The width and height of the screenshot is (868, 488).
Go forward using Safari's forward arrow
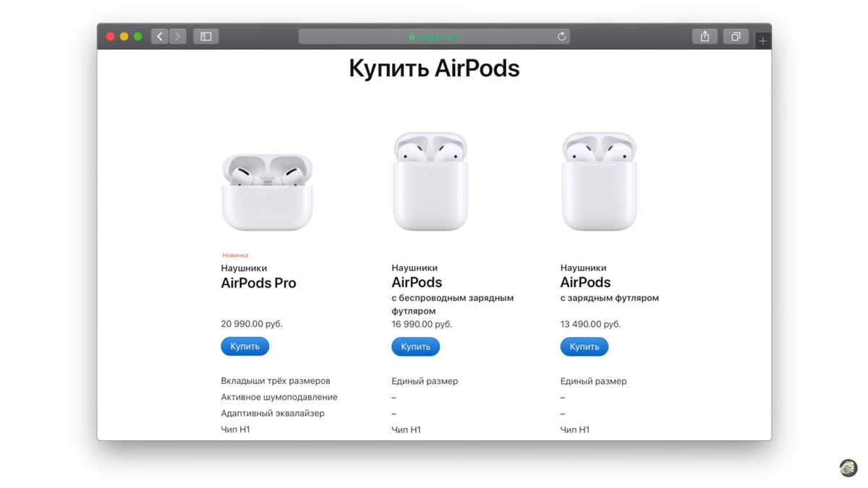click(177, 36)
